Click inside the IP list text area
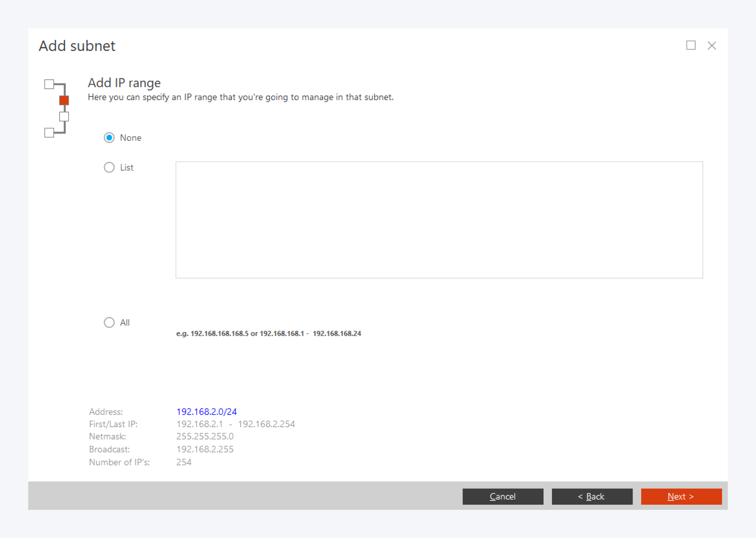The image size is (756, 538). (439, 220)
